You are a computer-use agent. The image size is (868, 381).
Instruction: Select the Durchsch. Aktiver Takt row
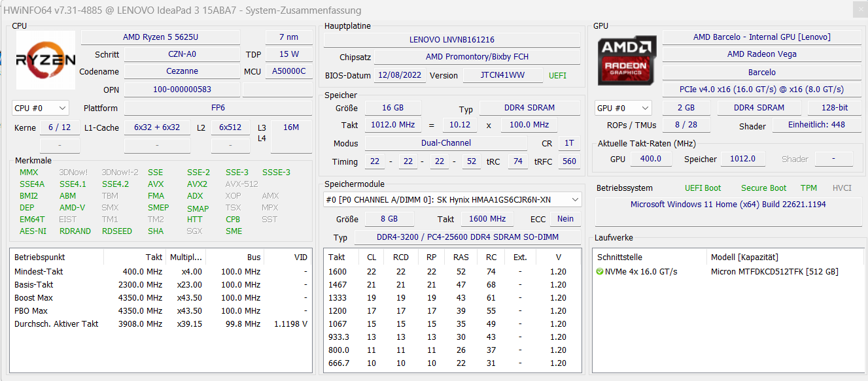pyautogui.click(x=161, y=323)
